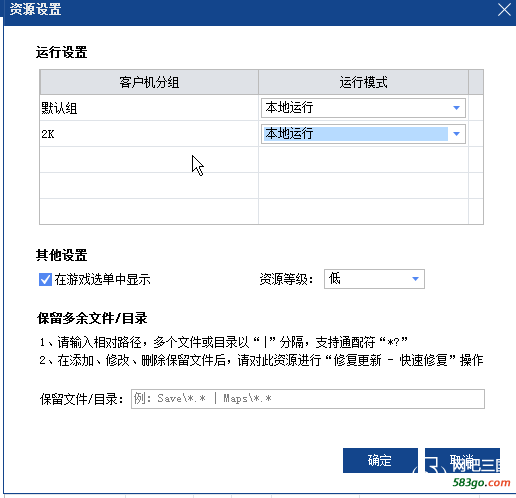Image resolution: width=516 pixels, height=498 pixels.
Task: Select the 默认组 row in client group list
Action: (149, 108)
